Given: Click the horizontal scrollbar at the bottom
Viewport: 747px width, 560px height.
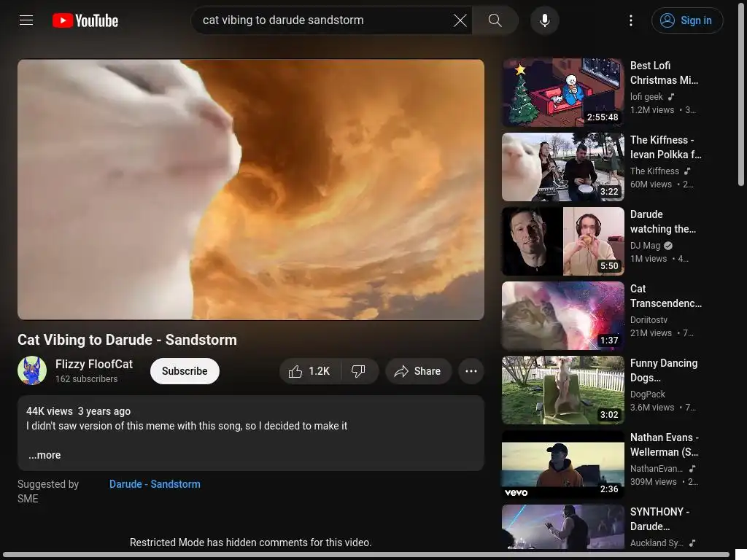Looking at the screenshot, I should click(366, 555).
